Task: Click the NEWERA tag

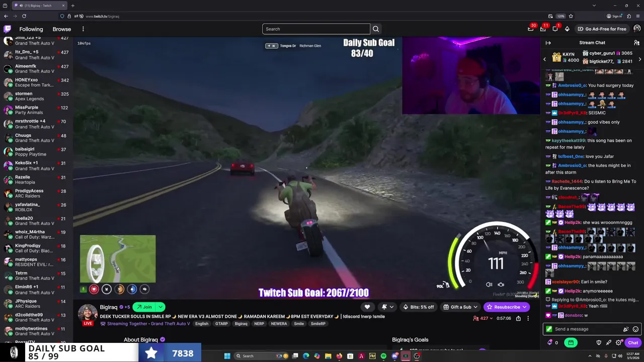Action: pyautogui.click(x=279, y=324)
